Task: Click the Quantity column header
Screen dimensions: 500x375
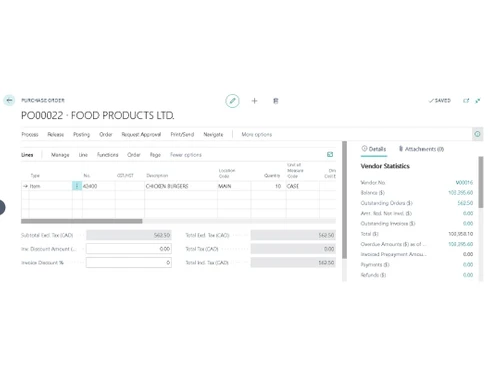Action: coord(272,175)
